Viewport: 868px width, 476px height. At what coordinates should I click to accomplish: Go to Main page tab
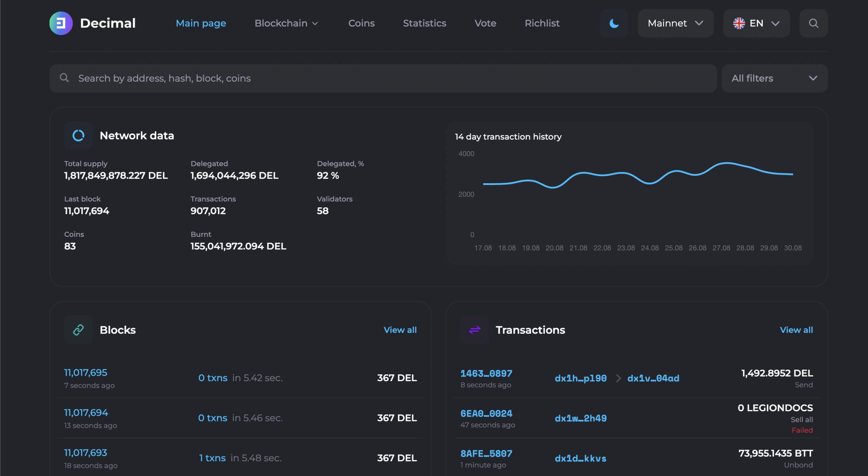point(201,23)
